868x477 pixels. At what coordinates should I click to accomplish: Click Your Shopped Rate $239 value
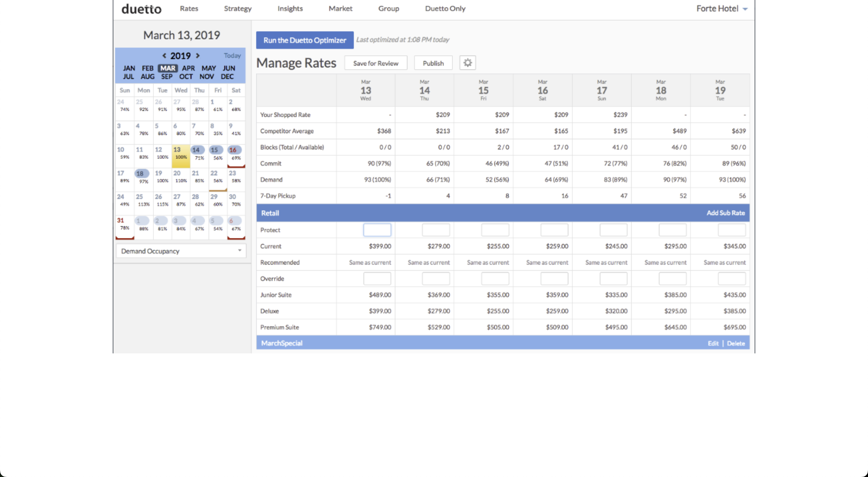pyautogui.click(x=620, y=115)
